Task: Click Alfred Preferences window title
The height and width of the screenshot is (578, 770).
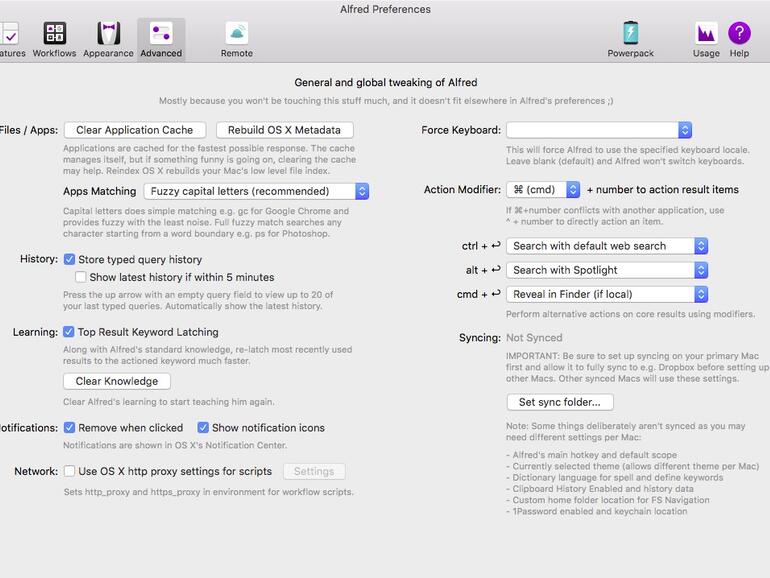Action: pos(385,9)
